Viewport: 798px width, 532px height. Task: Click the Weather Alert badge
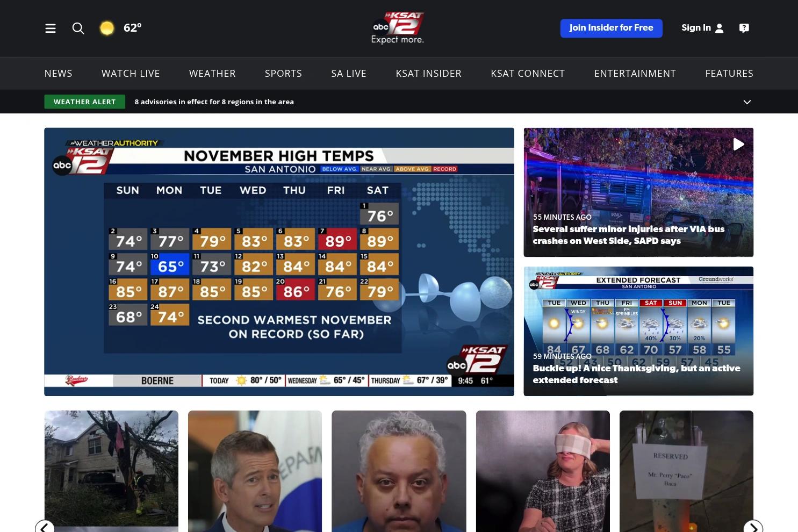point(84,102)
